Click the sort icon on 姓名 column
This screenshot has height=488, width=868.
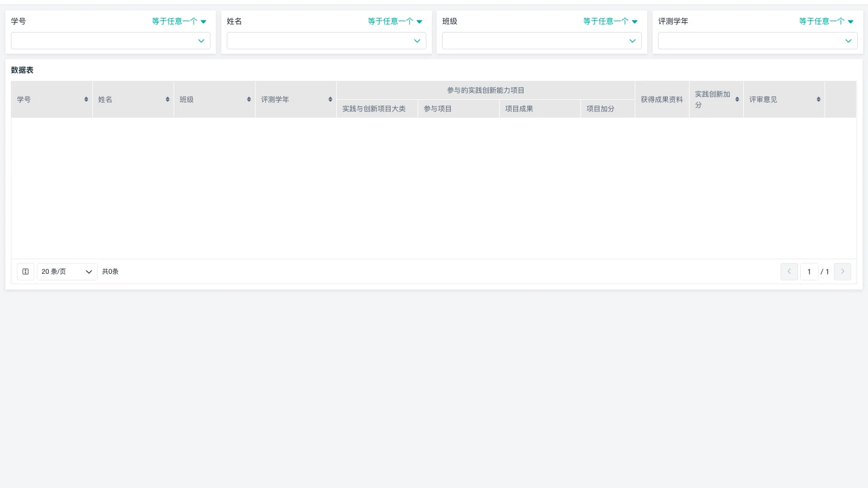pos(167,99)
